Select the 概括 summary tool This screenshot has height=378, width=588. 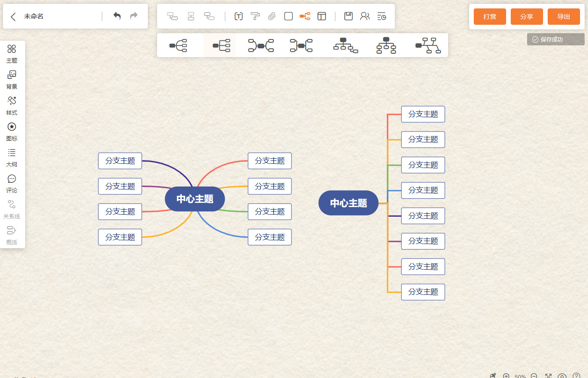click(12, 236)
